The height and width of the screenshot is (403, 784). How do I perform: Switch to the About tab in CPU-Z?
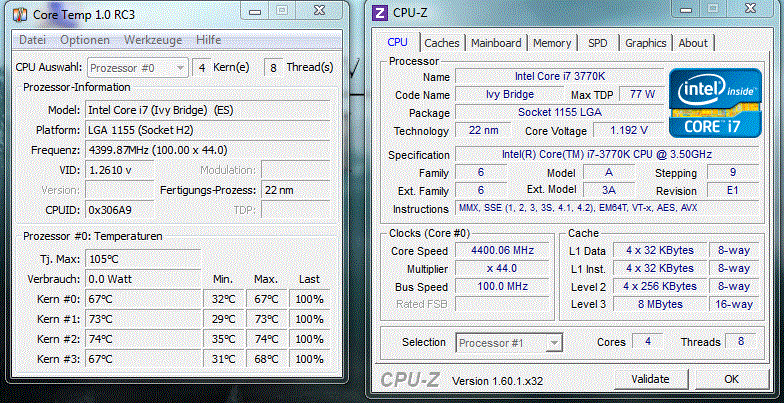tap(693, 43)
